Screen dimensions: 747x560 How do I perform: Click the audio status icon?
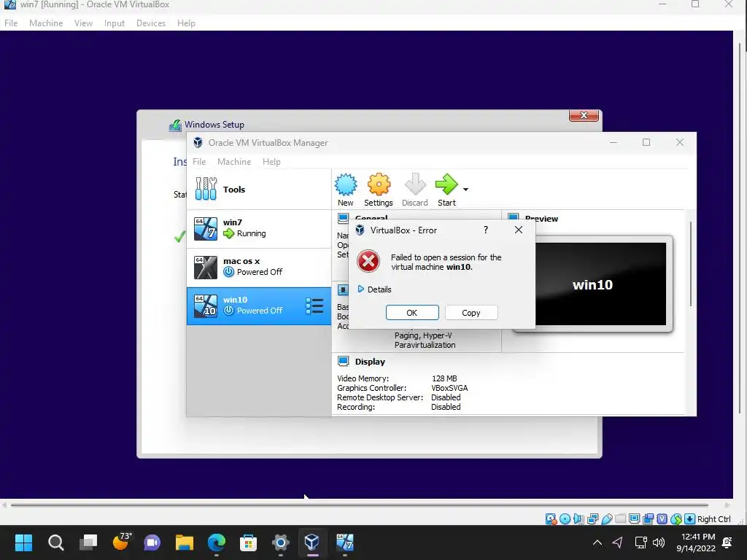coord(578,519)
